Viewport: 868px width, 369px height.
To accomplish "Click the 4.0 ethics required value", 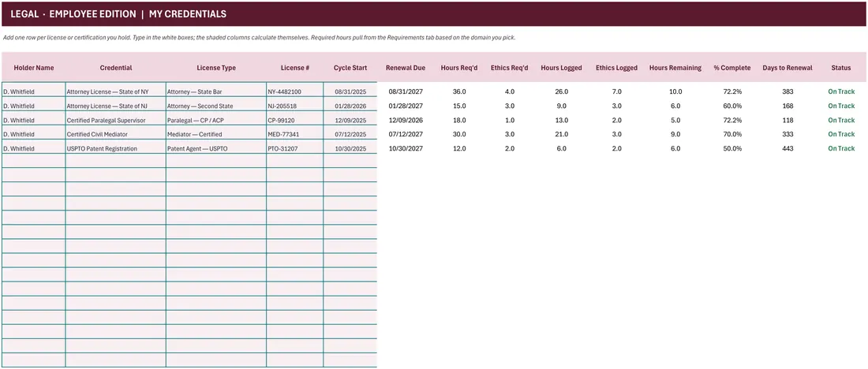I will [509, 91].
